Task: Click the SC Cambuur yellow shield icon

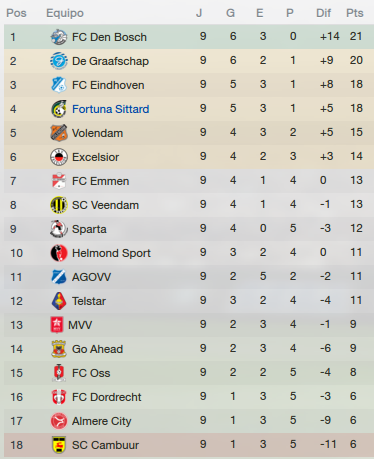Action: (x=59, y=445)
